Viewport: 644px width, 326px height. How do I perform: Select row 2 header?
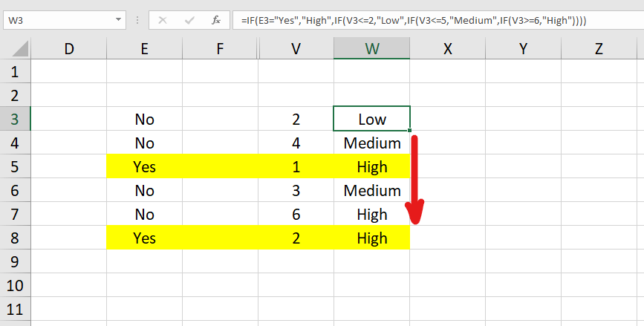(x=15, y=95)
